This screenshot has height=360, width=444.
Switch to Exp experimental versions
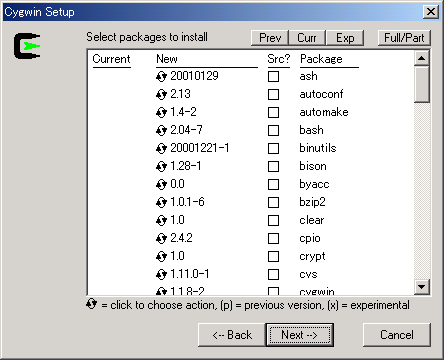pyautogui.click(x=345, y=38)
